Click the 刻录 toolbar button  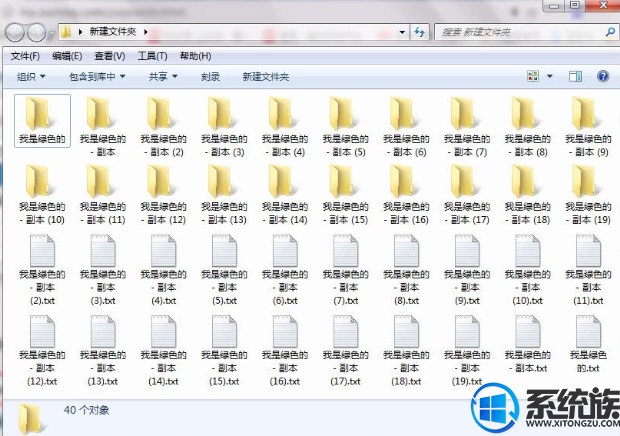[x=210, y=77]
